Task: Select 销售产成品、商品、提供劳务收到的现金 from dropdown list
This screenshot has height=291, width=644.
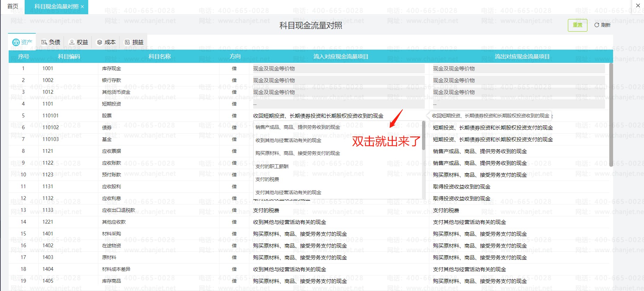Action: (298, 127)
